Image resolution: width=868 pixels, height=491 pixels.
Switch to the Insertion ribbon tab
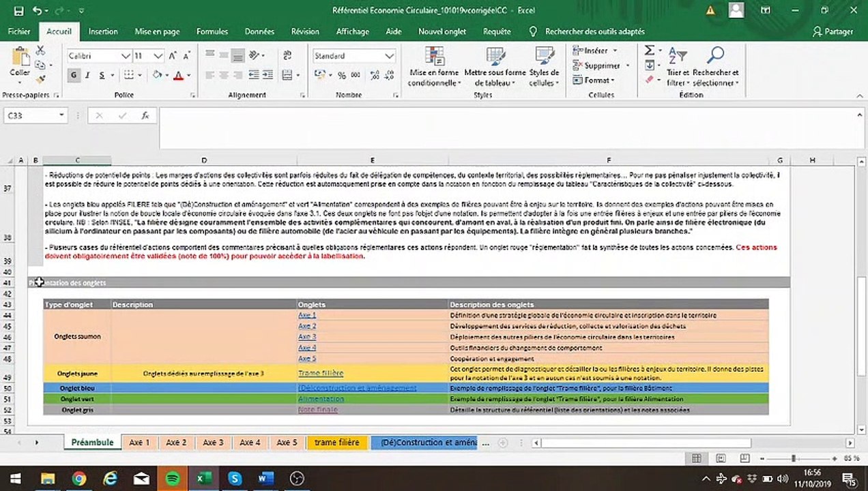(x=103, y=31)
